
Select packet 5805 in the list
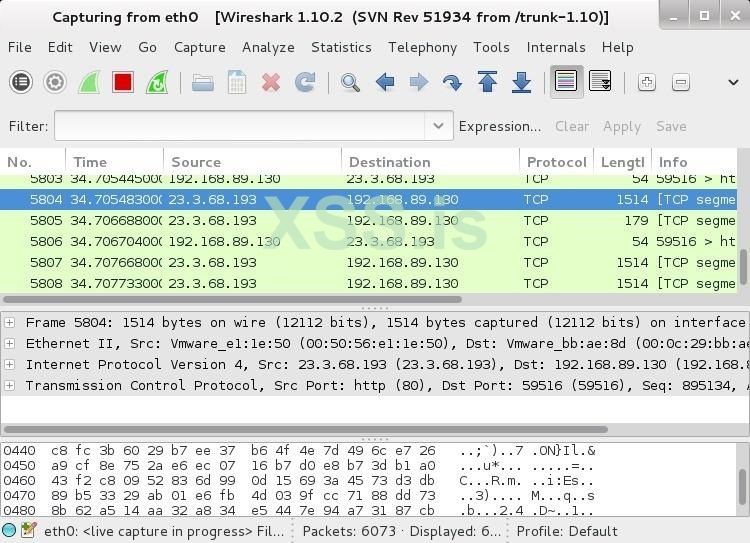point(368,221)
